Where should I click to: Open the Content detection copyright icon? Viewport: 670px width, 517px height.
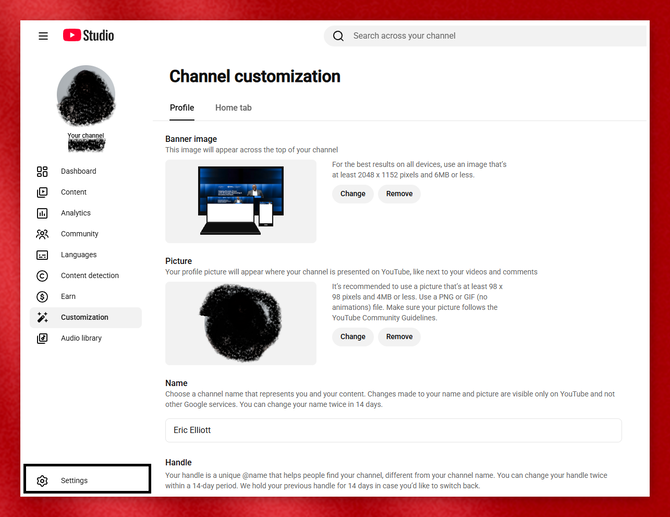(42, 276)
